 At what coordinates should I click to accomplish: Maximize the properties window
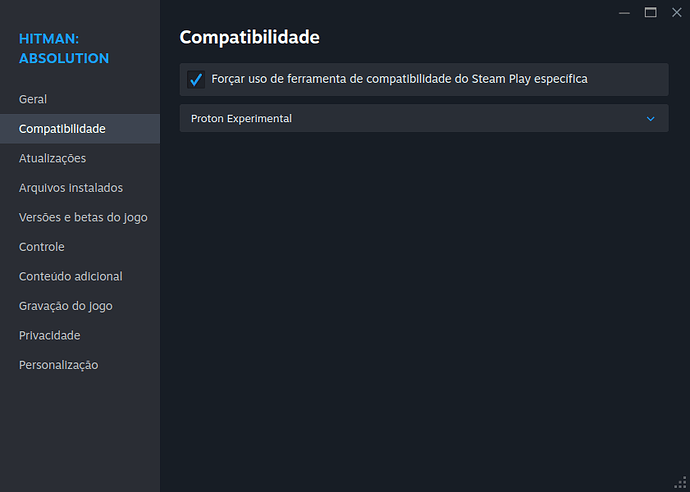[x=650, y=12]
